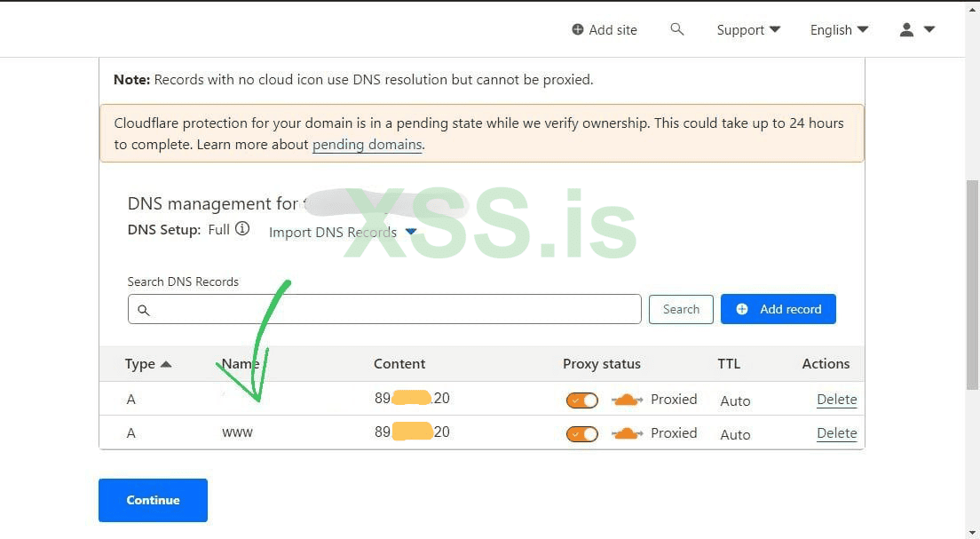Click the DNS Setup info icon

242,229
